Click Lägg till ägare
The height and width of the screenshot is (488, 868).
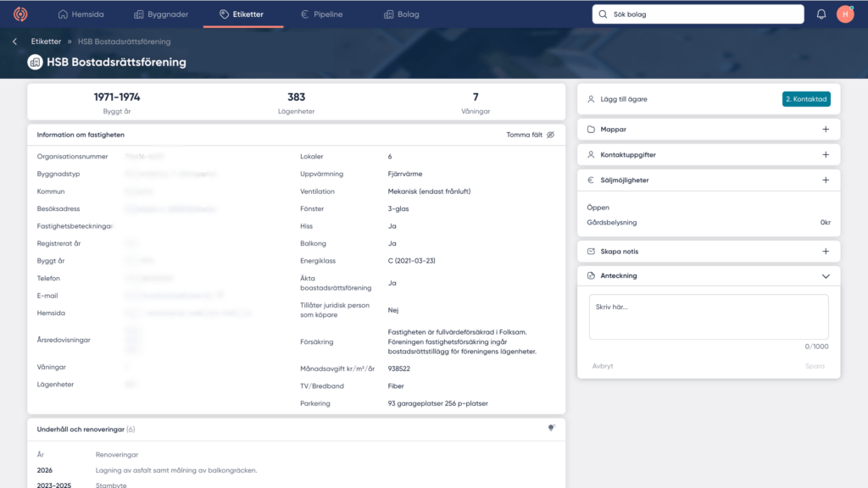[x=624, y=99]
